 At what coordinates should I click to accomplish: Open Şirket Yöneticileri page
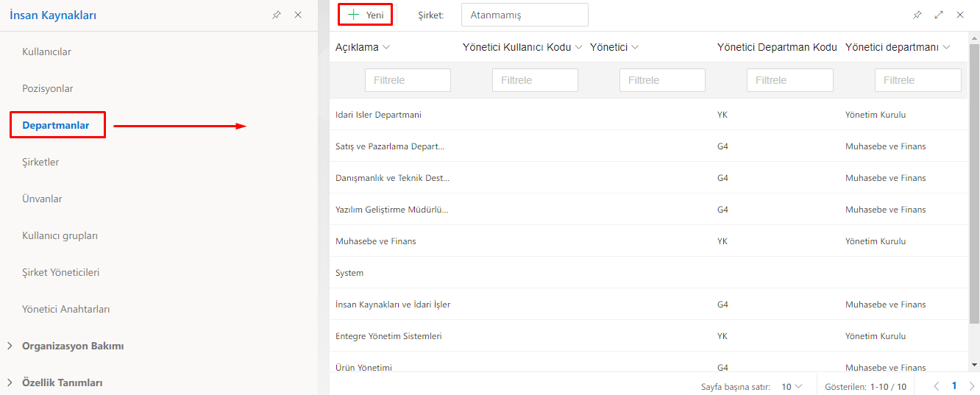tap(61, 272)
